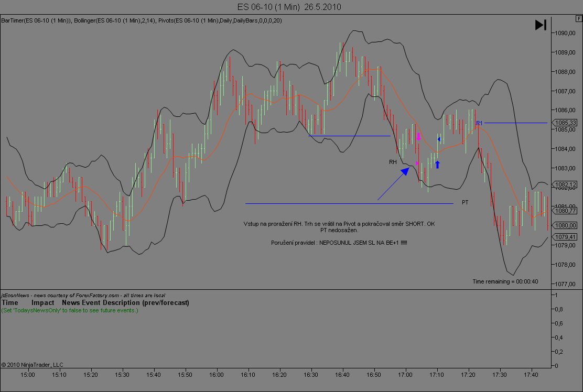The width and height of the screenshot is (583, 392).
Task: Click the 1077,00 price axis label
Action: click(x=565, y=284)
